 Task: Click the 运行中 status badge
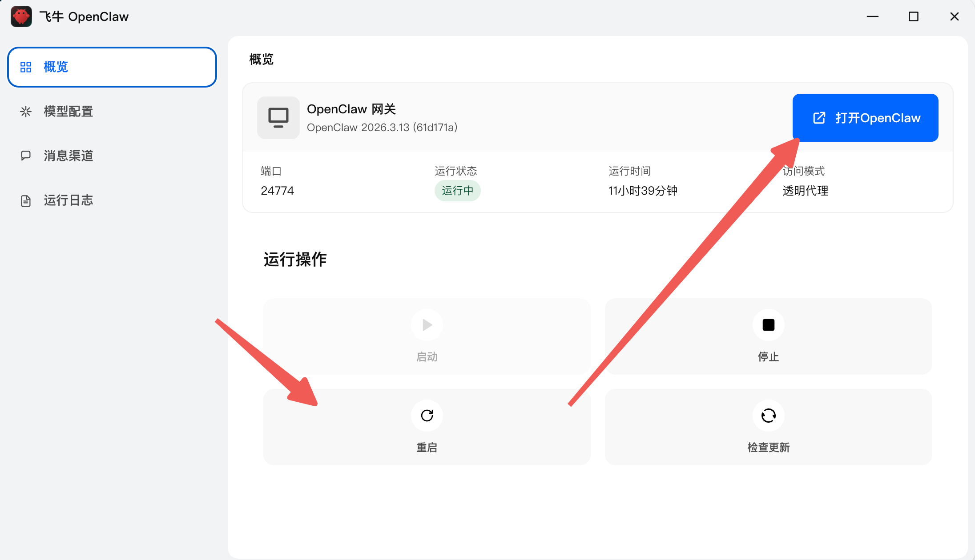coord(457,191)
